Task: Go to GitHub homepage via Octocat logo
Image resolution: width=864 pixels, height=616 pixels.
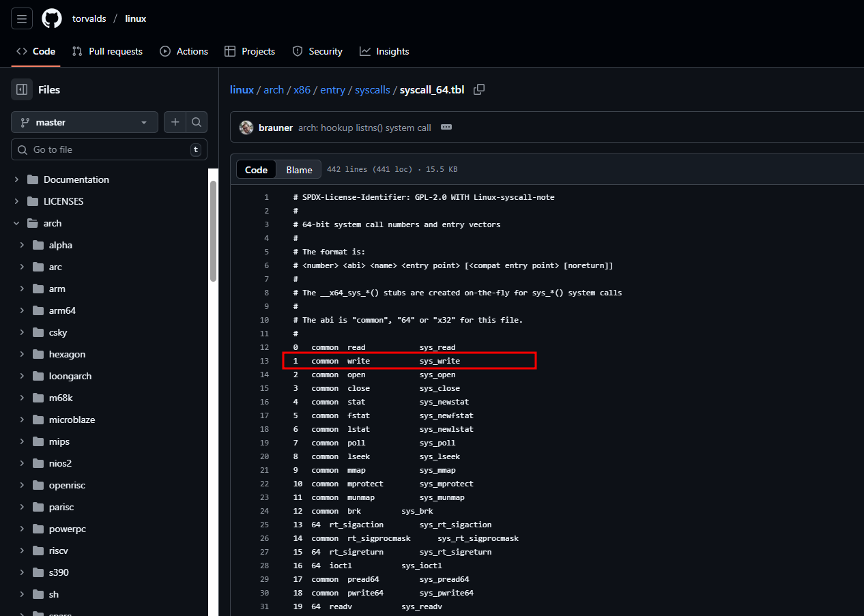Action: [52, 18]
